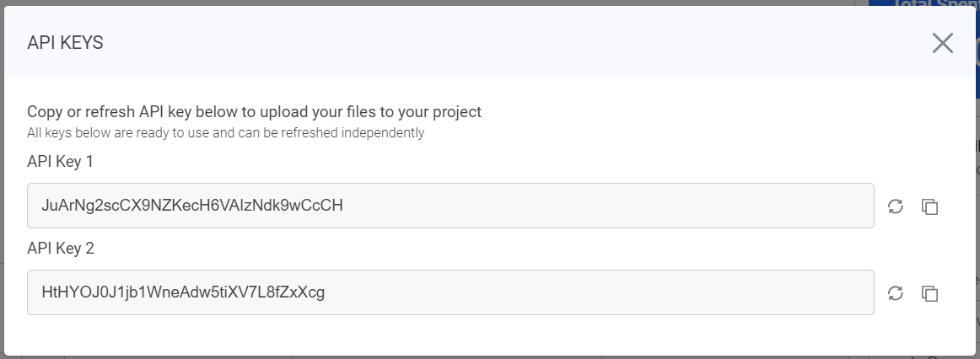Copy API Key 2 to clipboard
Viewport: 980px width, 359px height.
click(929, 293)
